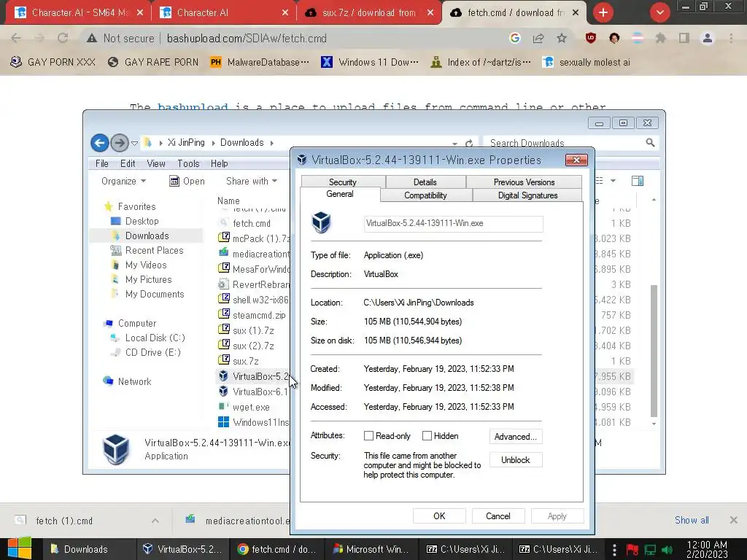Select the wget.exe file
This screenshot has height=560, width=747.
pyautogui.click(x=251, y=407)
